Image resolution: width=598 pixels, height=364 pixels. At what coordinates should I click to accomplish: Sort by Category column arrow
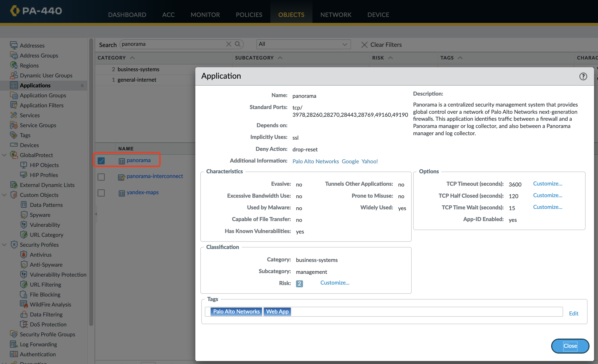(x=132, y=58)
